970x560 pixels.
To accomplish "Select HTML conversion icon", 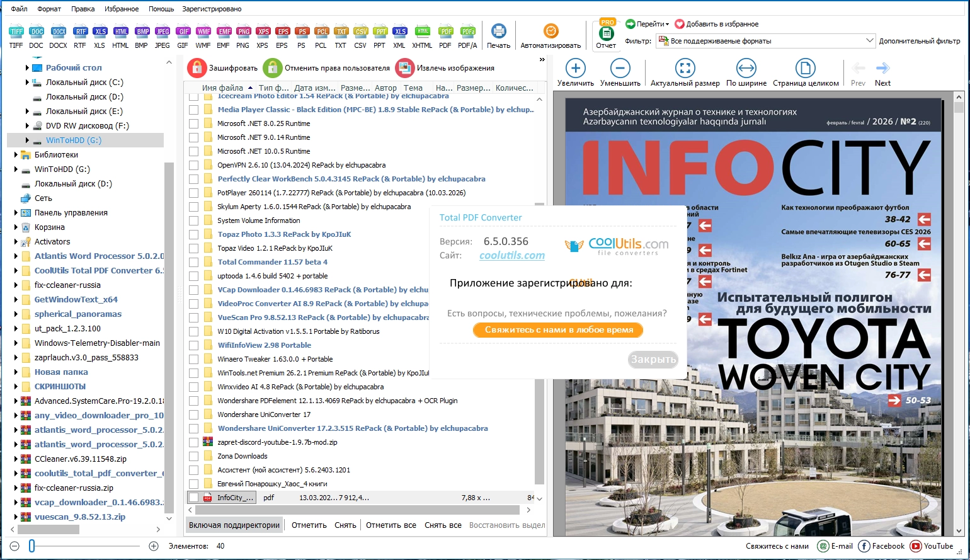I will pos(121,37).
